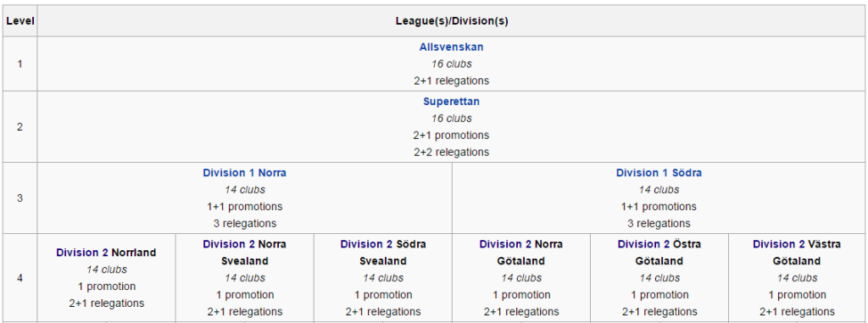Click "1+1 promotions" under Division 1 Norra
Screen dimensions: 868x323
tap(244, 207)
